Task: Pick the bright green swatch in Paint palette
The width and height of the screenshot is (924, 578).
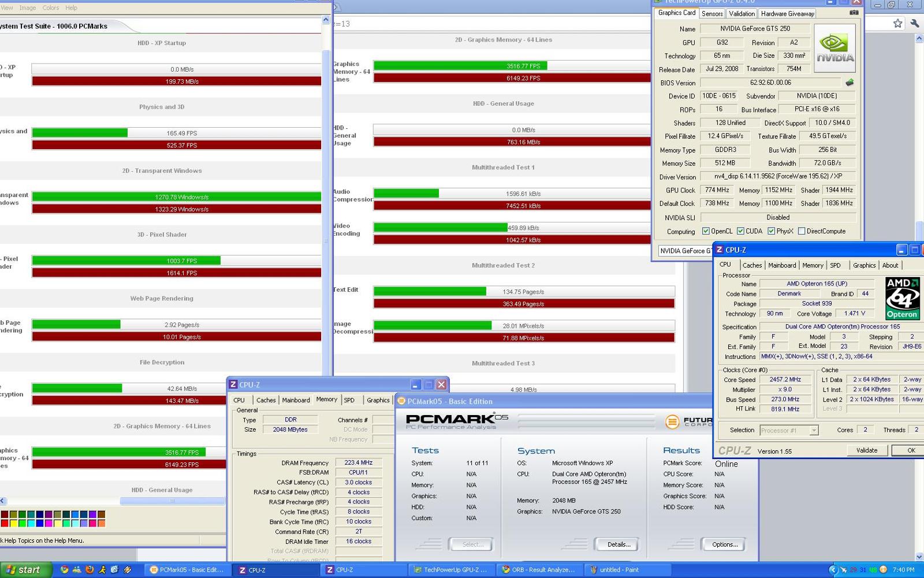Action: (x=22, y=523)
